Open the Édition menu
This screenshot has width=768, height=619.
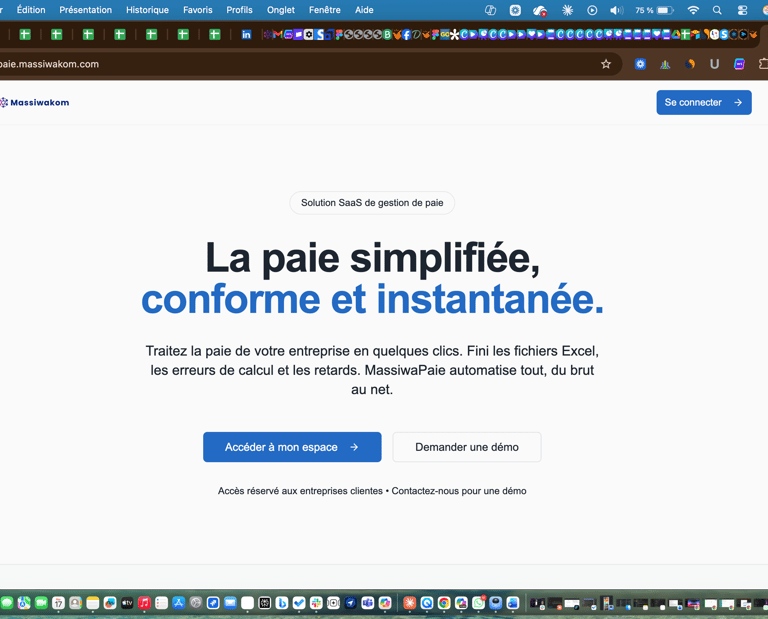click(x=31, y=10)
